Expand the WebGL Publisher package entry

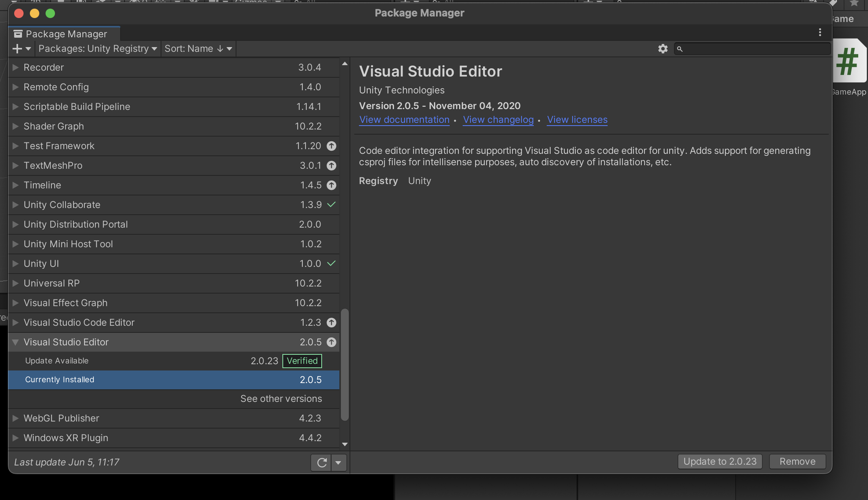[16, 418]
